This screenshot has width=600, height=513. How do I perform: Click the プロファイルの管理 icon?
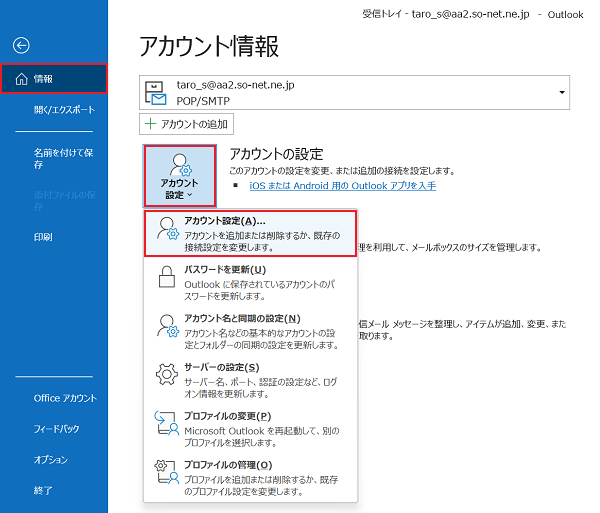[x=165, y=476]
